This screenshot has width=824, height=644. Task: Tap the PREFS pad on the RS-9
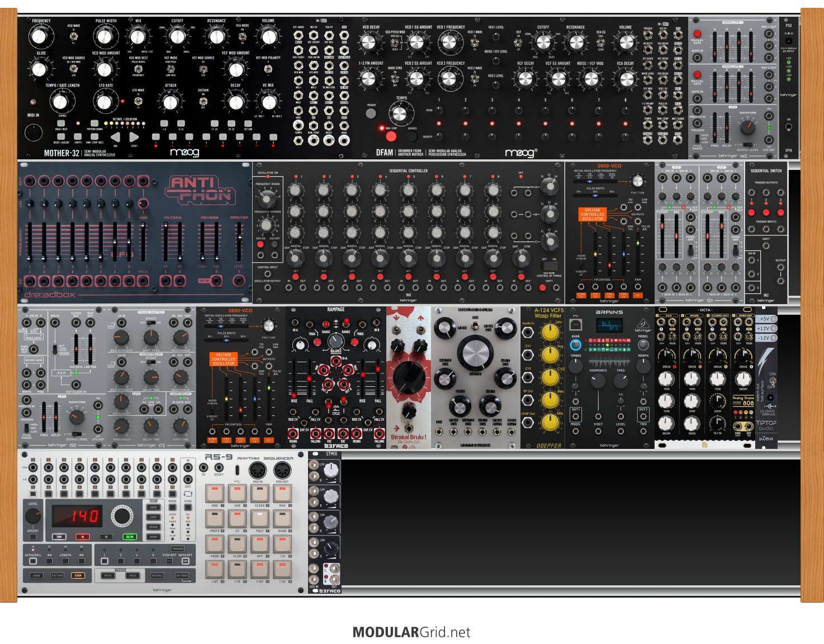pos(215,519)
